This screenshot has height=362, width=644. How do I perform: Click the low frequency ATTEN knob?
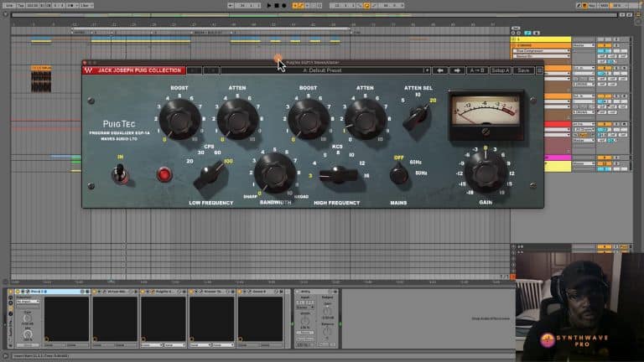(x=237, y=120)
